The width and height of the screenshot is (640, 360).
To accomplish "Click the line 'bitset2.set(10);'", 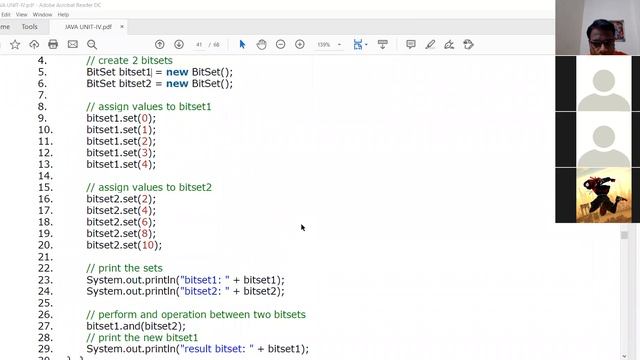I will point(124,245).
